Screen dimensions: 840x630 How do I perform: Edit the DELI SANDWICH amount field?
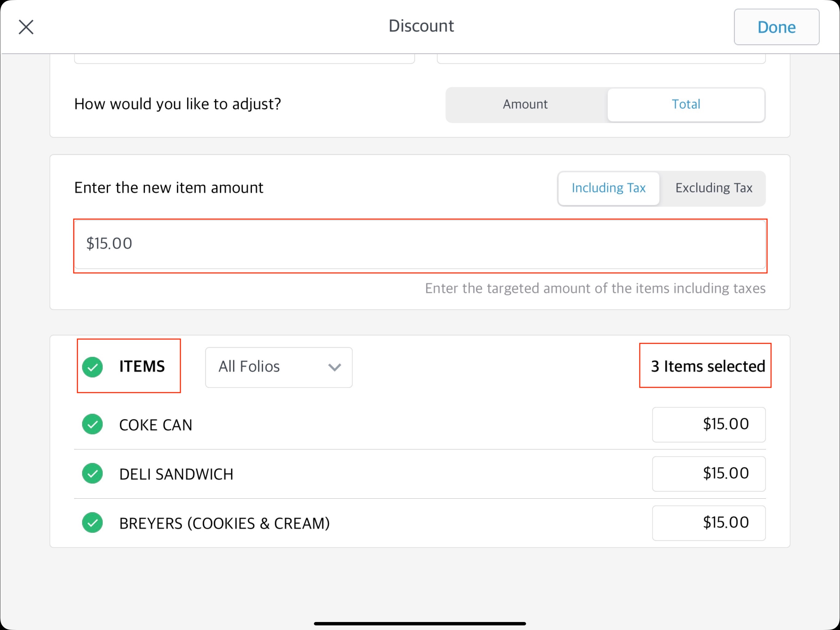point(708,474)
